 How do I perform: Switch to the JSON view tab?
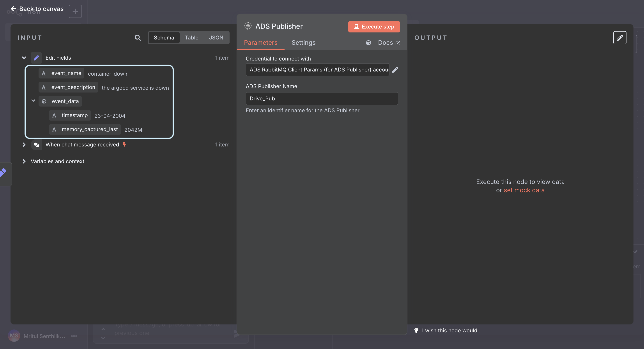coord(216,37)
